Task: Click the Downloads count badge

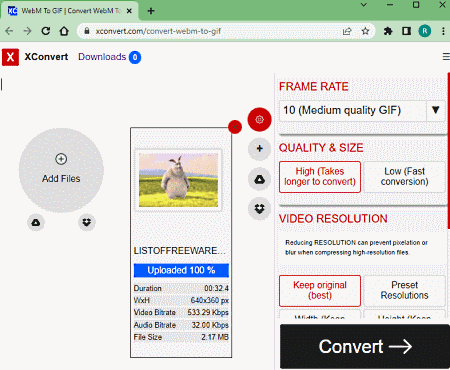Action: 135,57
